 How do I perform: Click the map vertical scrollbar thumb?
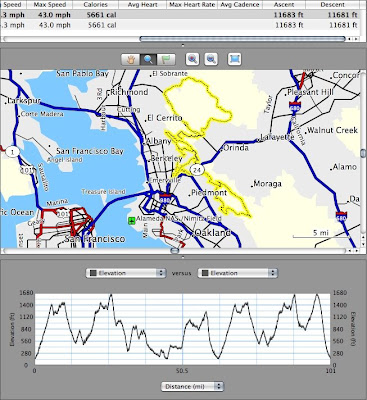tap(363, 153)
